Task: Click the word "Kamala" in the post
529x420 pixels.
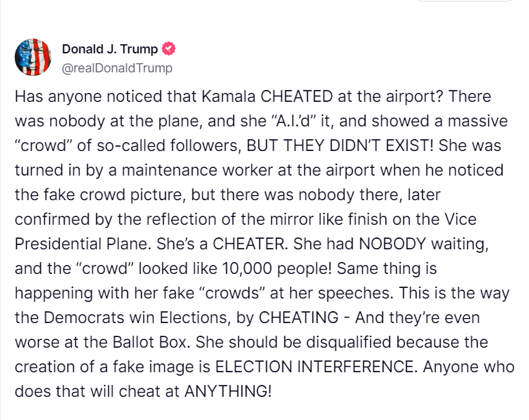Action: point(214,97)
